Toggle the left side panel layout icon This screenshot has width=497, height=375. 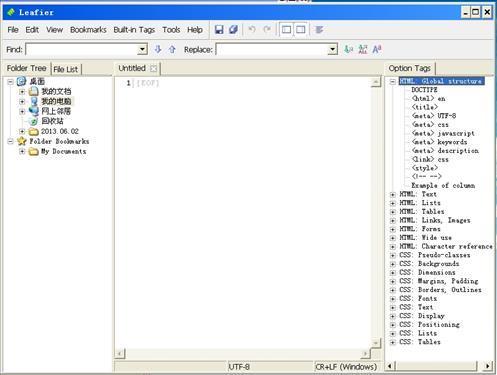click(x=286, y=30)
